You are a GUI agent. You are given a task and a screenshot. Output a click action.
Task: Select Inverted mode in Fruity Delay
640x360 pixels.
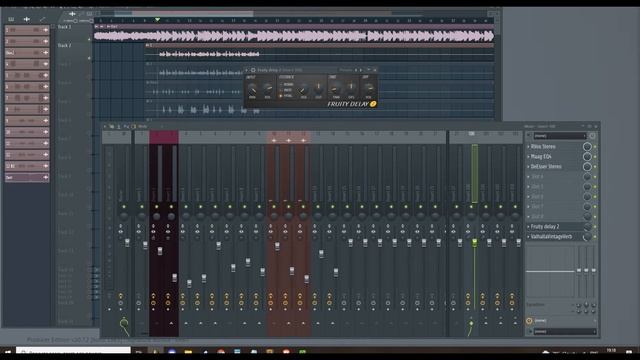coord(286,90)
